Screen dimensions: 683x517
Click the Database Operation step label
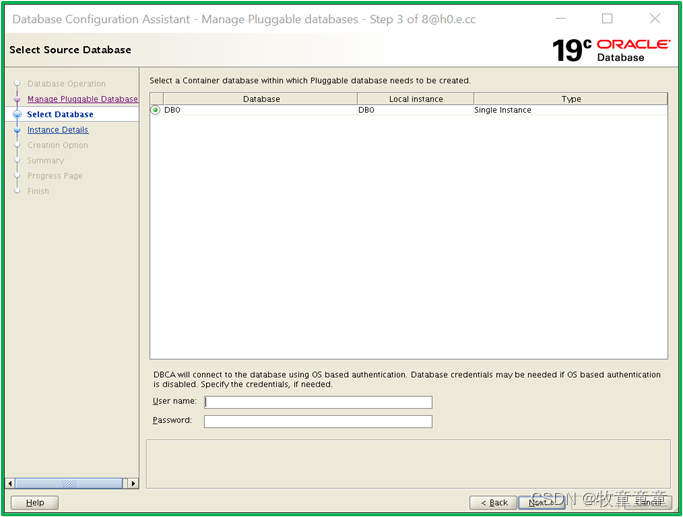[66, 84]
